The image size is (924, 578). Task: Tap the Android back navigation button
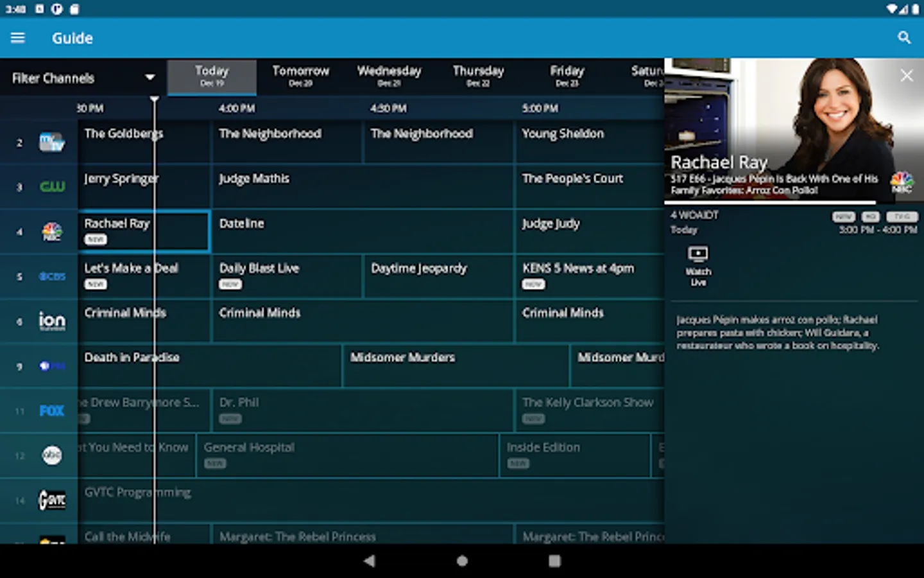pyautogui.click(x=369, y=561)
